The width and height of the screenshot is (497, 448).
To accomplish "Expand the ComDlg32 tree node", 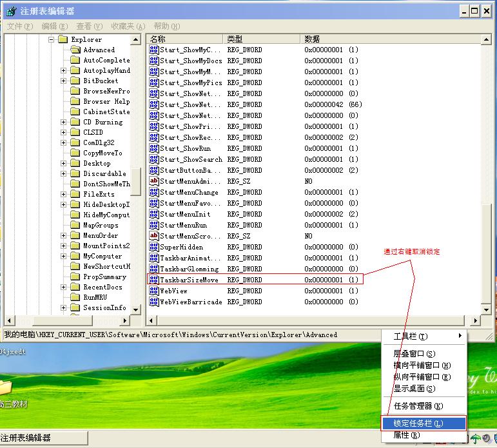I will 63,142.
